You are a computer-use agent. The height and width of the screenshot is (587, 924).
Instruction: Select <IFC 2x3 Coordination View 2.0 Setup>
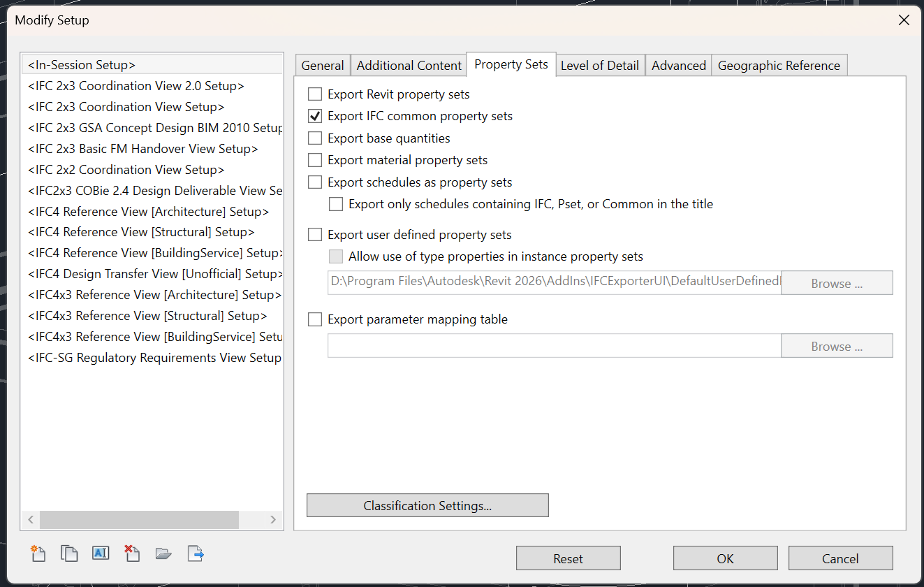(x=152, y=86)
